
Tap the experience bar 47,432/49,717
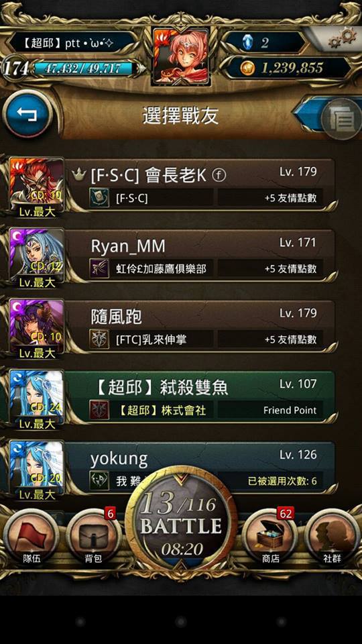pos(83,68)
